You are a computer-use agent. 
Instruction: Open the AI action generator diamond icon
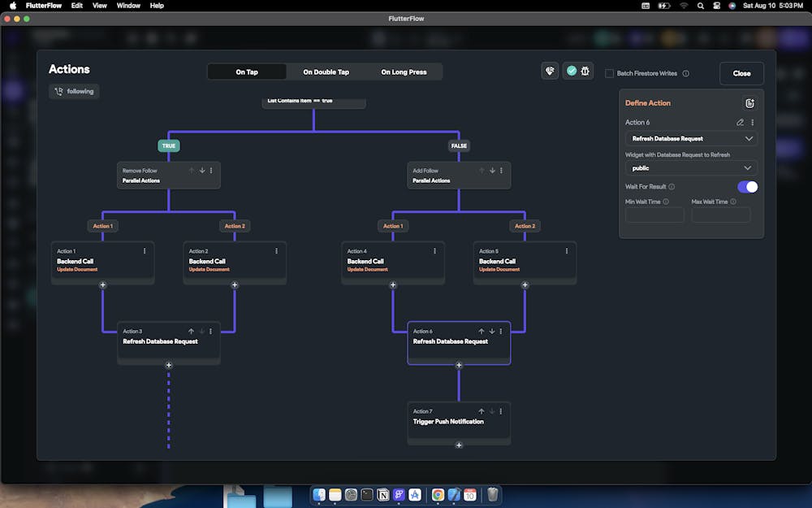[x=550, y=71]
